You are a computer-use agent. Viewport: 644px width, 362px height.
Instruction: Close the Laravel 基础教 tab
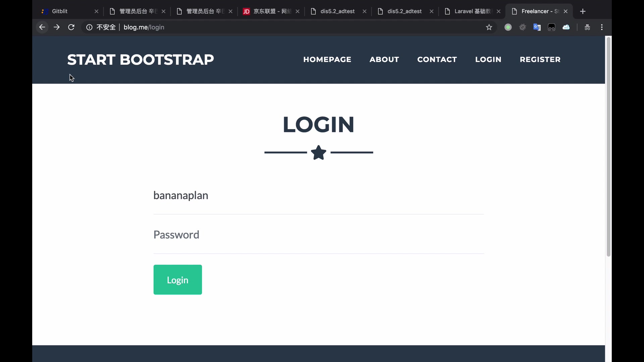pos(498,11)
